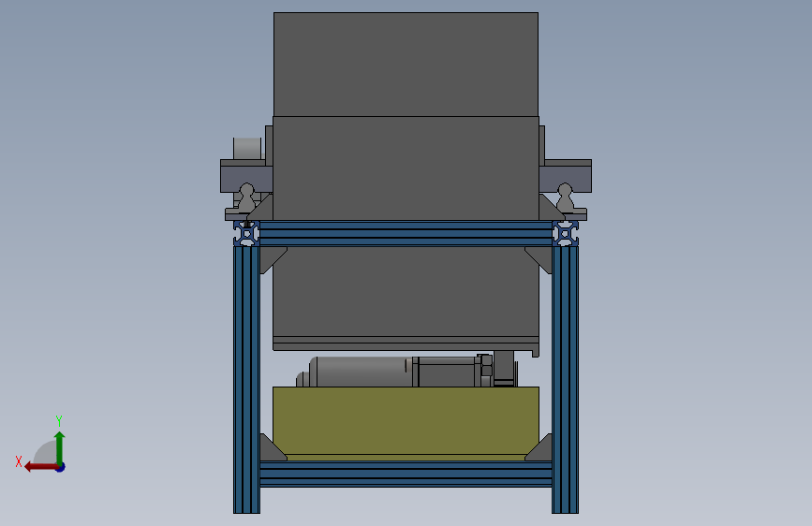Select the bottom-left gray corner bracket

[x=270, y=450]
